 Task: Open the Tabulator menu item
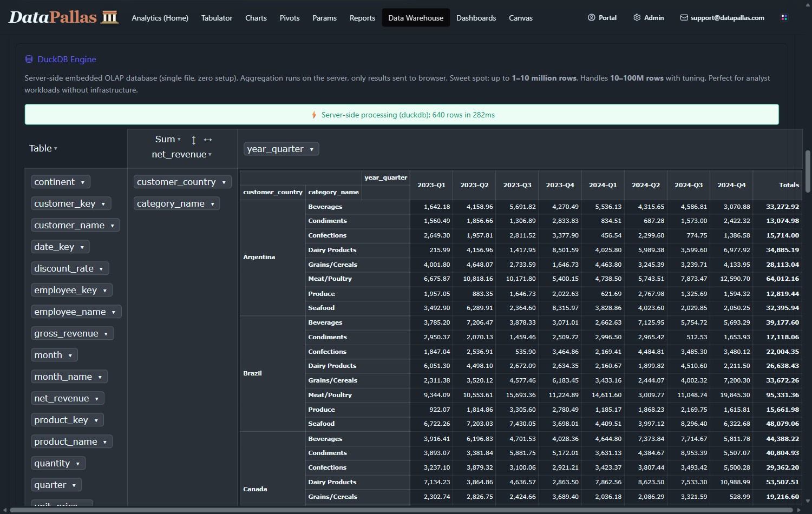click(x=217, y=18)
